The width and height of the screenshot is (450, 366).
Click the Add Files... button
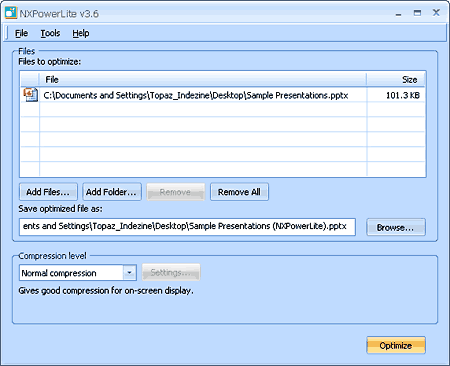48,192
